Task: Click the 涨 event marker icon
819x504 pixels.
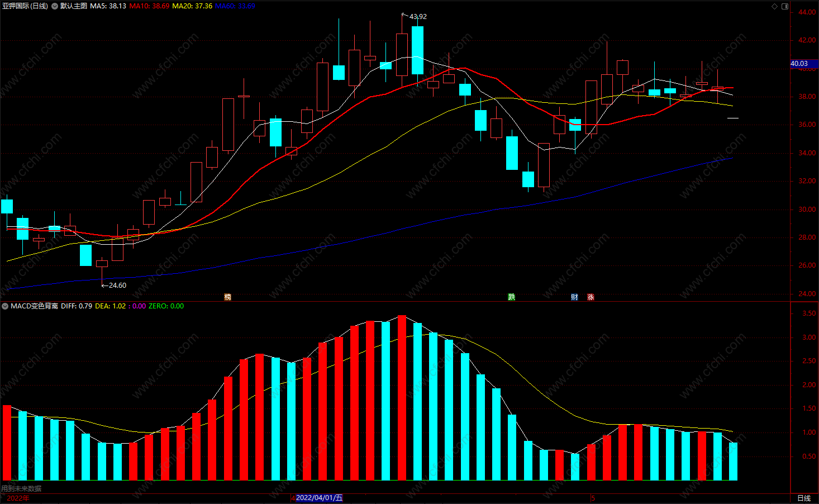Action: pyautogui.click(x=591, y=297)
